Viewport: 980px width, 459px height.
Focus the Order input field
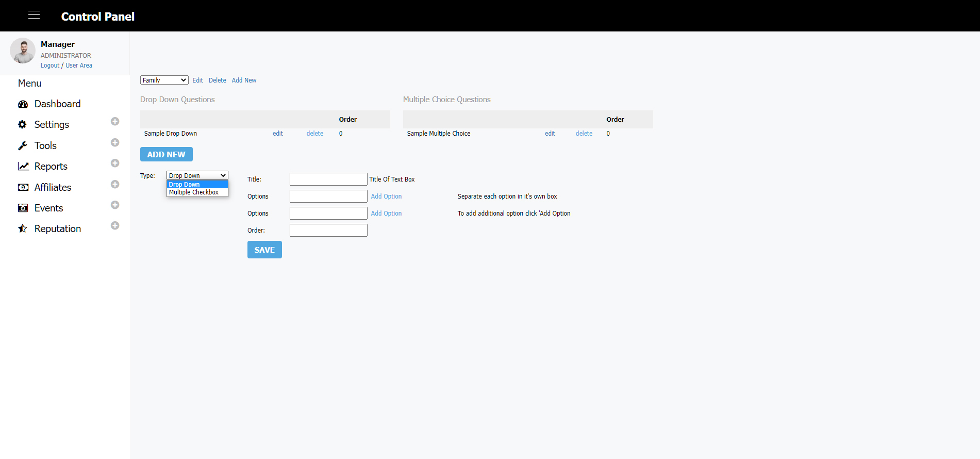point(328,230)
